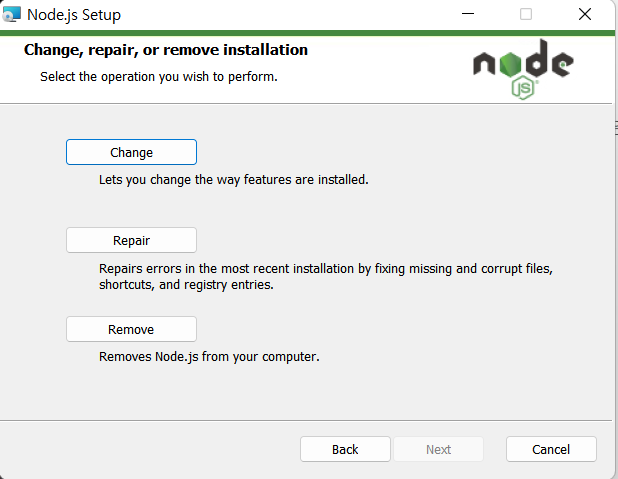Click the Node.js installer title bar icon
This screenshot has height=479, width=618.
point(11,15)
